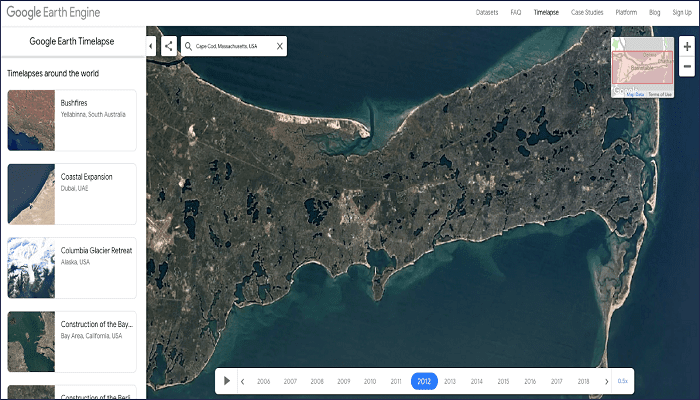Open the Datasets menu item
Viewport: 700px width, 400px height.
487,12
